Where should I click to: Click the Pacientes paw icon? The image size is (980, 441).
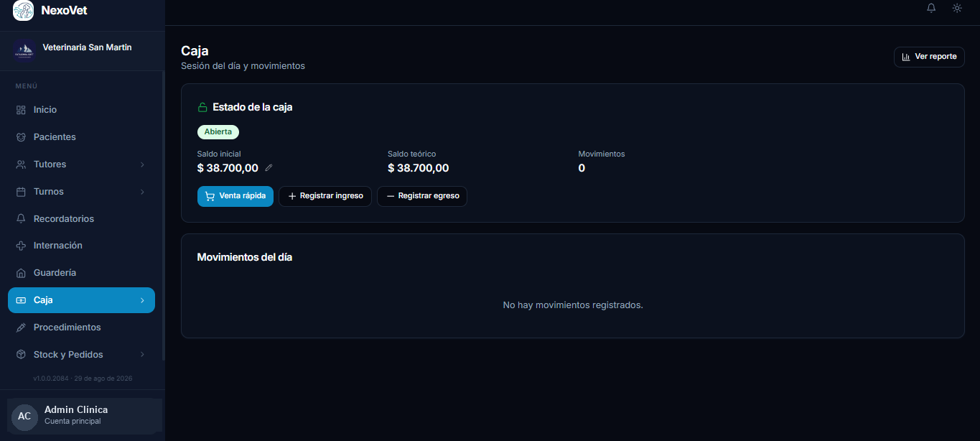tap(21, 137)
